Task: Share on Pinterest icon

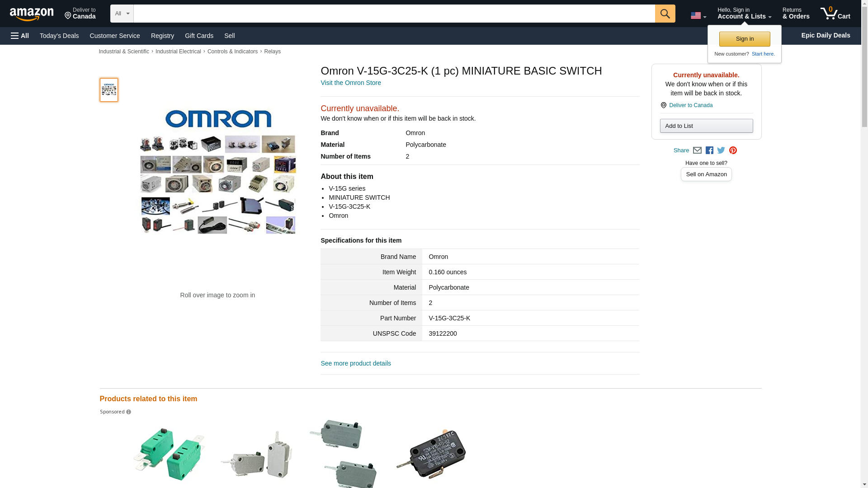Action: (x=733, y=150)
